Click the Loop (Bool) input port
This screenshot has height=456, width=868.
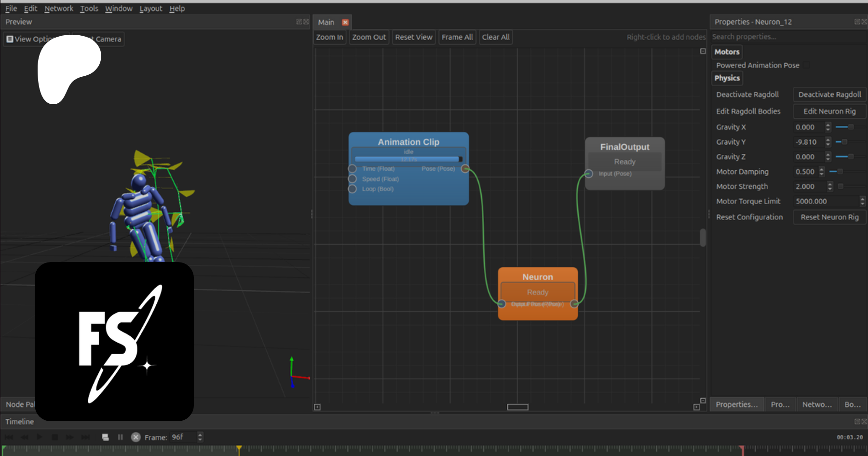pyautogui.click(x=353, y=189)
